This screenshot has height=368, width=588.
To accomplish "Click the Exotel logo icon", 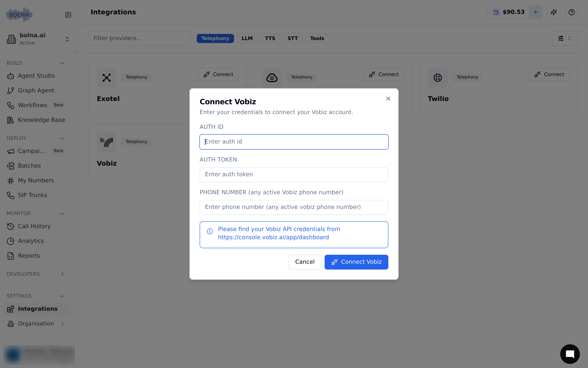I will [106, 78].
